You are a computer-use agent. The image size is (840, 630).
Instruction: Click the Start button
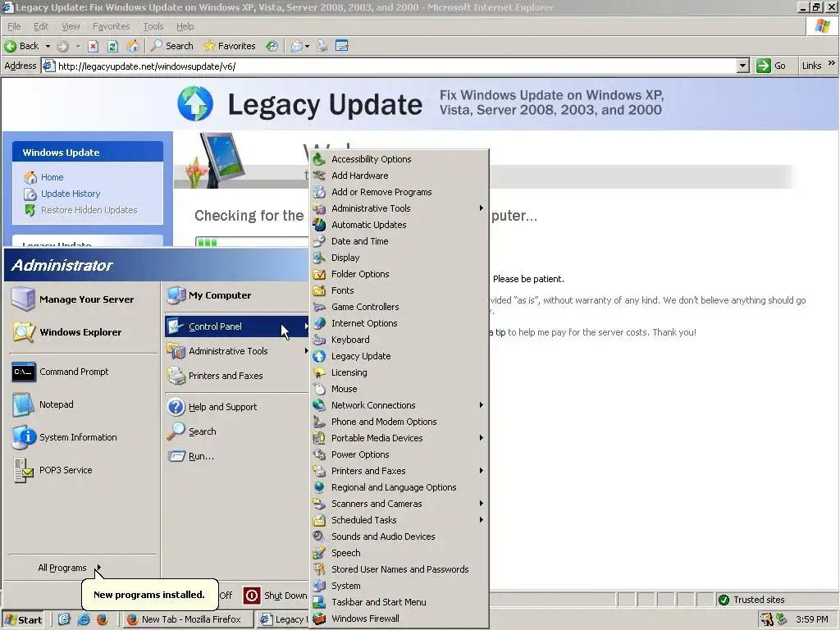coord(23,620)
